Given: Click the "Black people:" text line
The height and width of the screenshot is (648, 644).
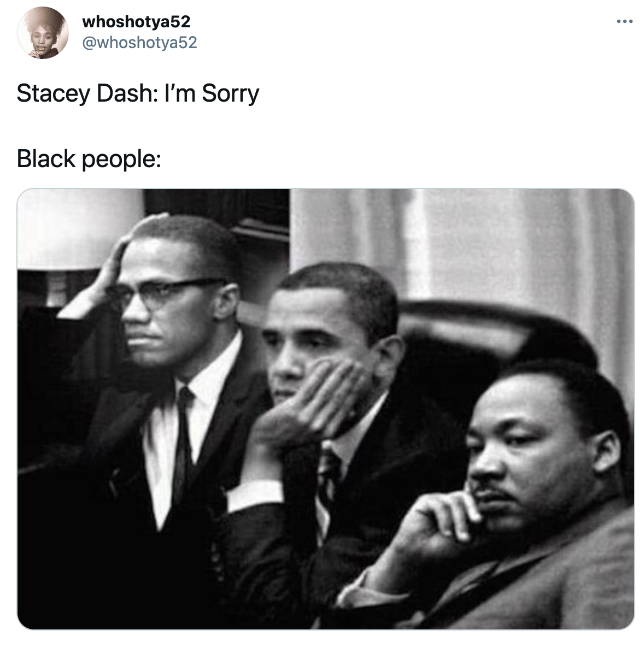Looking at the screenshot, I should pos(89,158).
